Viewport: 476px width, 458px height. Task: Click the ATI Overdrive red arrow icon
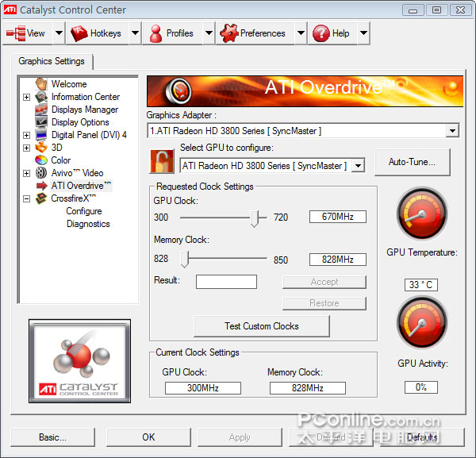click(41, 186)
